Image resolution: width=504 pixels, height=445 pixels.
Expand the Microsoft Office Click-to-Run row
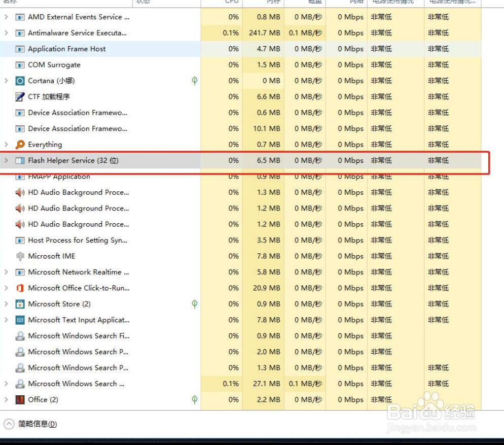pyautogui.click(x=6, y=288)
